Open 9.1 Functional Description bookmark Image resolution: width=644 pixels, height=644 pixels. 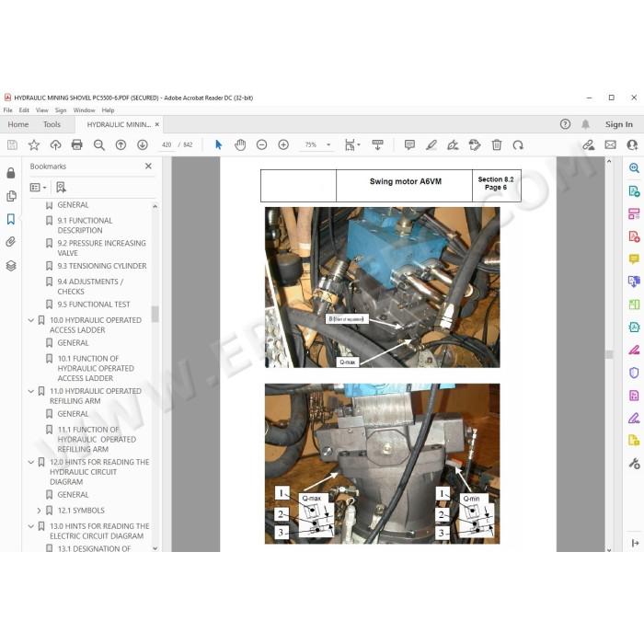[x=85, y=225]
